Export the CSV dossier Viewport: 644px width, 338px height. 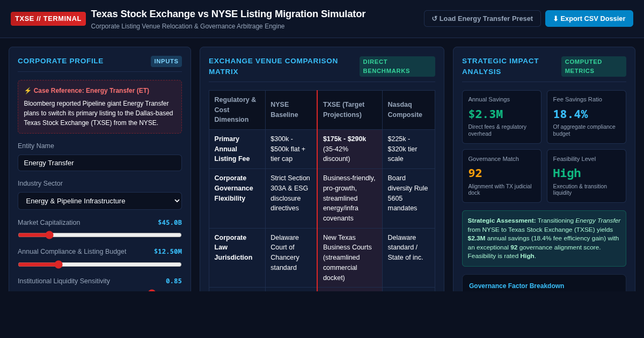[589, 19]
